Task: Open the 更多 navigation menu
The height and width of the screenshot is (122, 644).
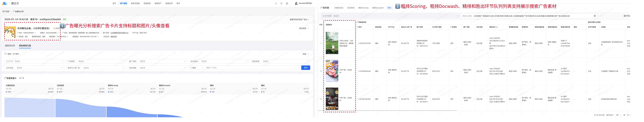Action: point(178,3)
